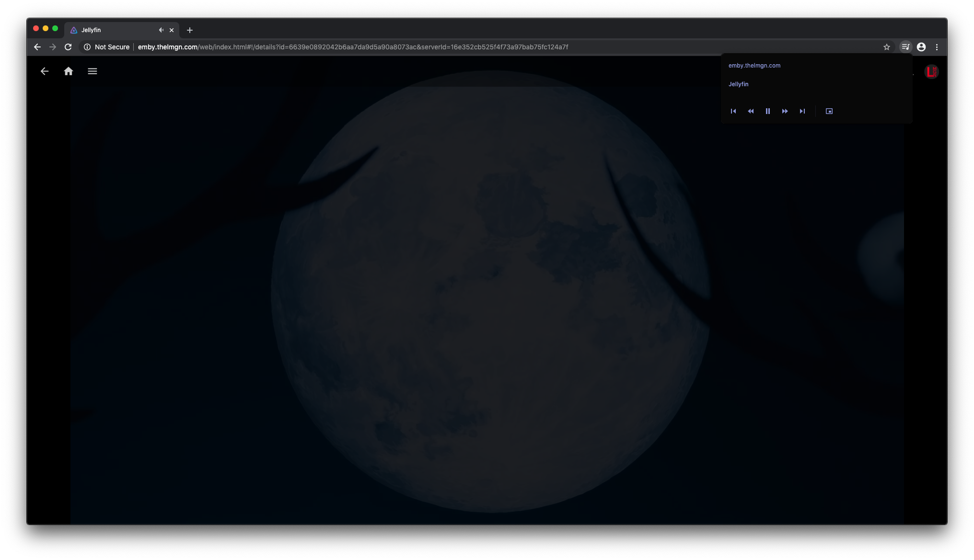Open the Jellyfin hamburger menu
974x560 pixels.
coord(92,71)
